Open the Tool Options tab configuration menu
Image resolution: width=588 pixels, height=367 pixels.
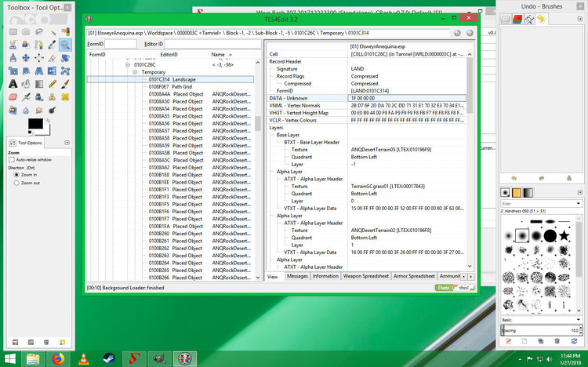coord(67,143)
